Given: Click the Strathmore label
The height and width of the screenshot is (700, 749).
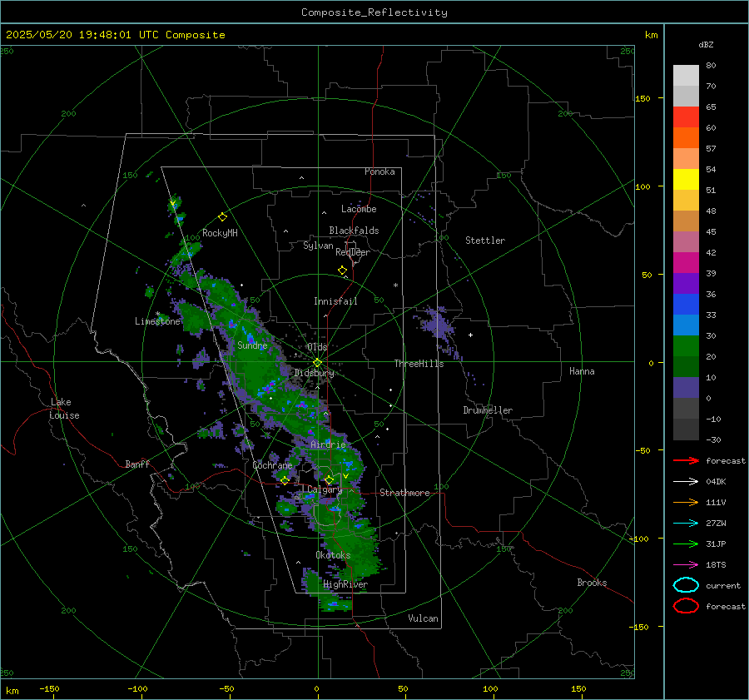Looking at the screenshot, I should (x=404, y=493).
